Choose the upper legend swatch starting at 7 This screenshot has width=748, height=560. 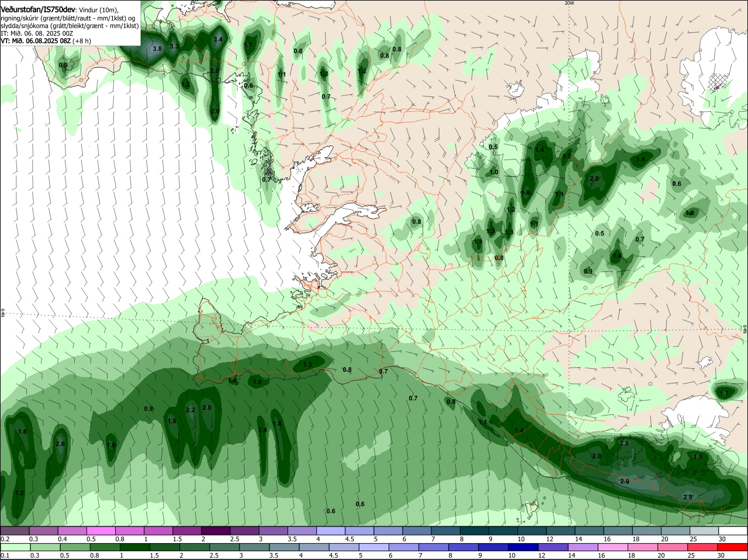tap(446, 531)
